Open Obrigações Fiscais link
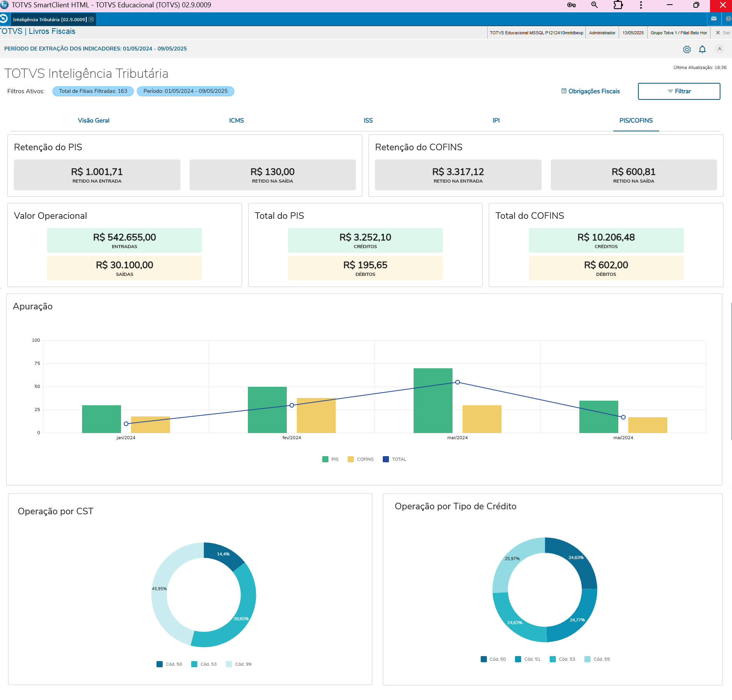 pos(591,91)
